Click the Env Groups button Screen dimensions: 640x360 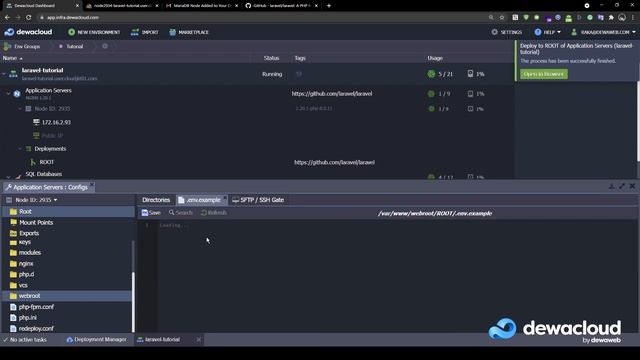coord(22,47)
